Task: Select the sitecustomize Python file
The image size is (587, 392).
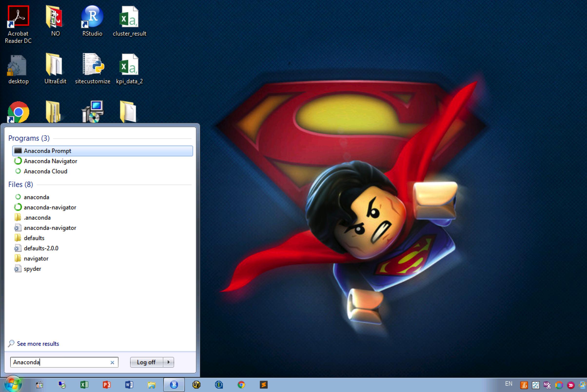Action: (93, 69)
